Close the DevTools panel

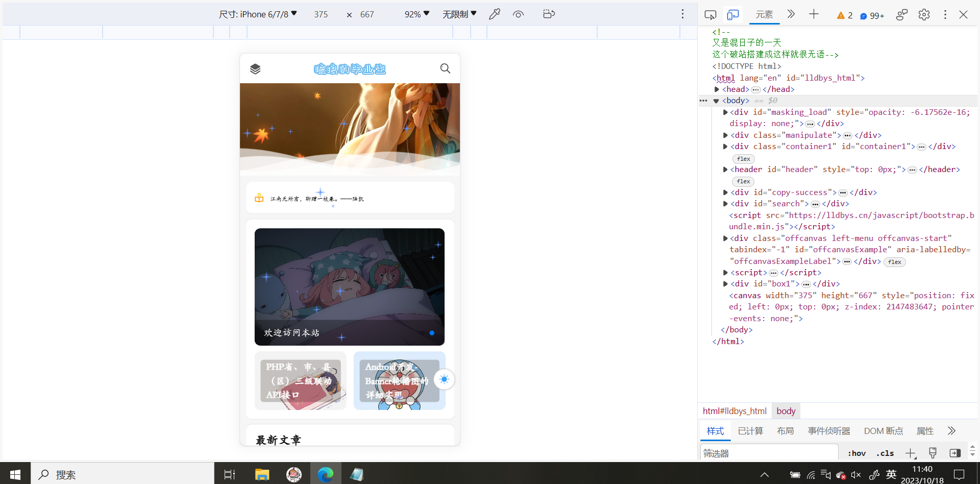[x=963, y=15]
